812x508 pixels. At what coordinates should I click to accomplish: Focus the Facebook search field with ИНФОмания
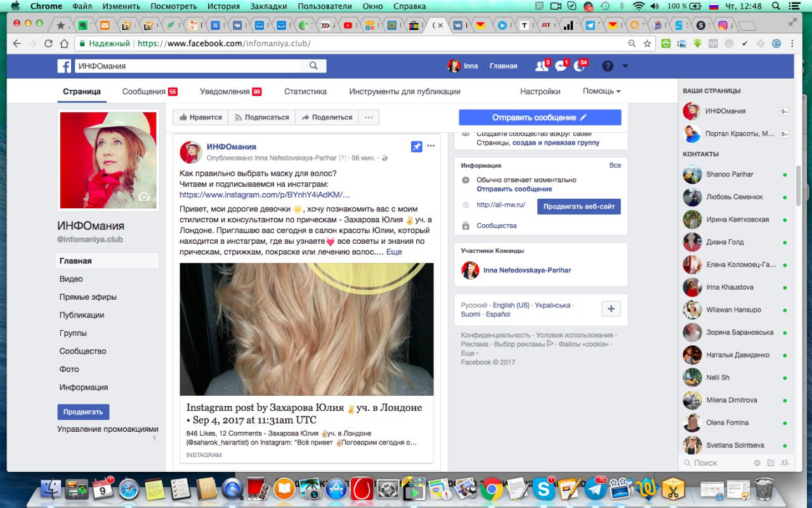[188, 66]
